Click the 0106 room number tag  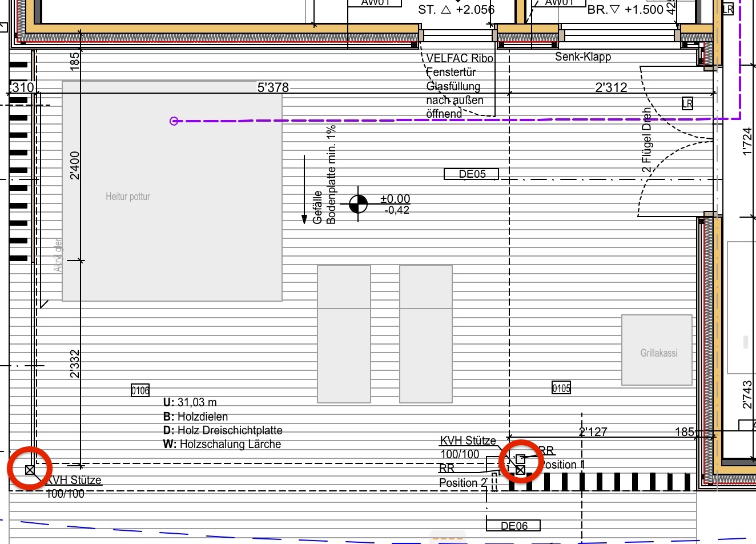[140, 390]
